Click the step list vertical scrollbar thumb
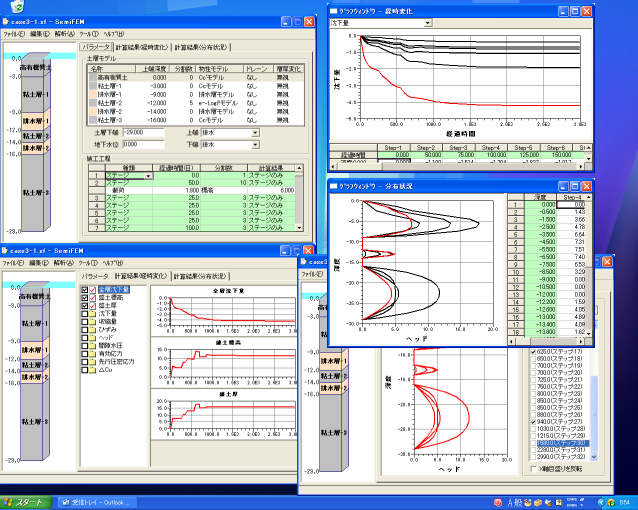The width and height of the screenshot is (638, 510). pos(594,413)
